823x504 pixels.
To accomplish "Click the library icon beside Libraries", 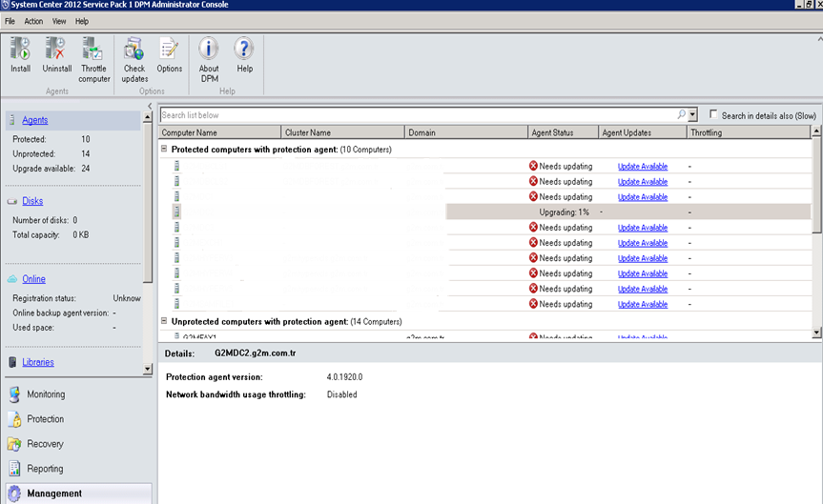I will 12,362.
